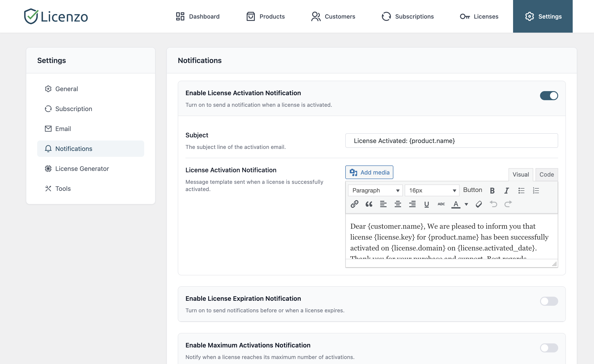Screen dimensions: 594x364
Task: Create a bulleted list
Action: tap(521, 190)
